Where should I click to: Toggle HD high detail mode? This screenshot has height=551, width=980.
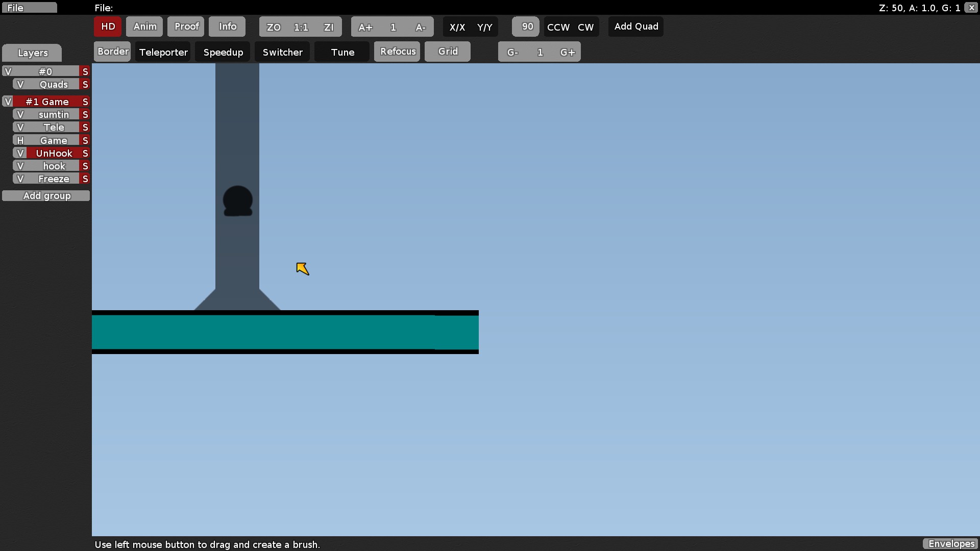[108, 27]
